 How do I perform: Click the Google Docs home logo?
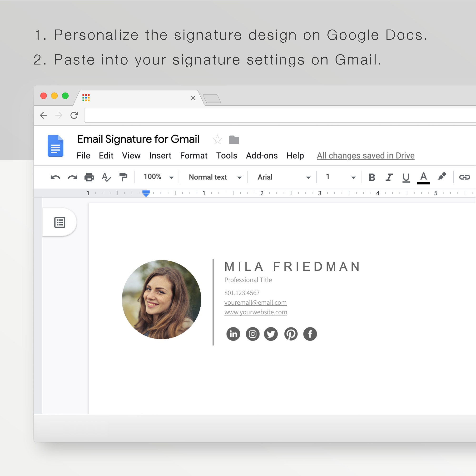(x=55, y=146)
